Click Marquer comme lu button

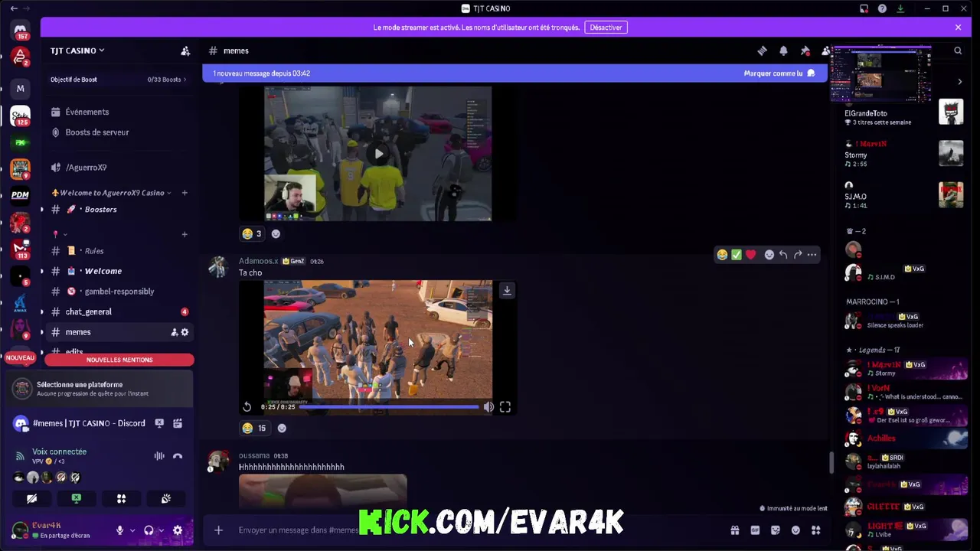point(779,73)
